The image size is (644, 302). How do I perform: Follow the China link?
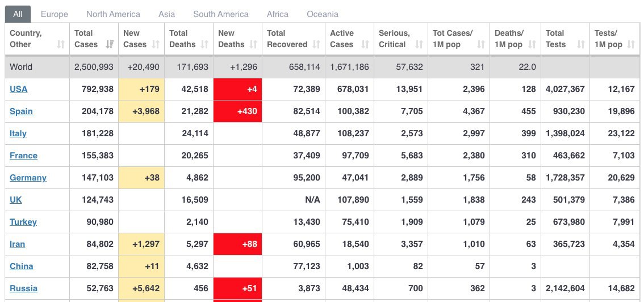click(x=22, y=266)
